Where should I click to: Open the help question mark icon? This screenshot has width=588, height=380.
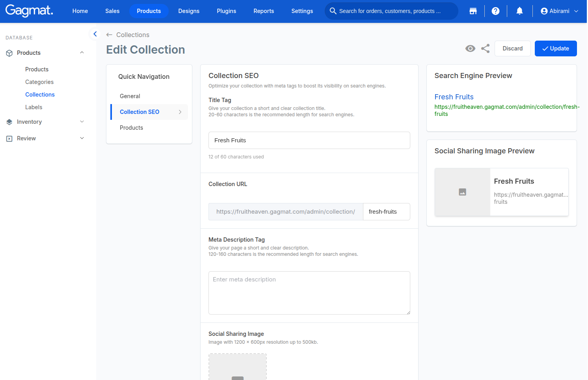[496, 11]
